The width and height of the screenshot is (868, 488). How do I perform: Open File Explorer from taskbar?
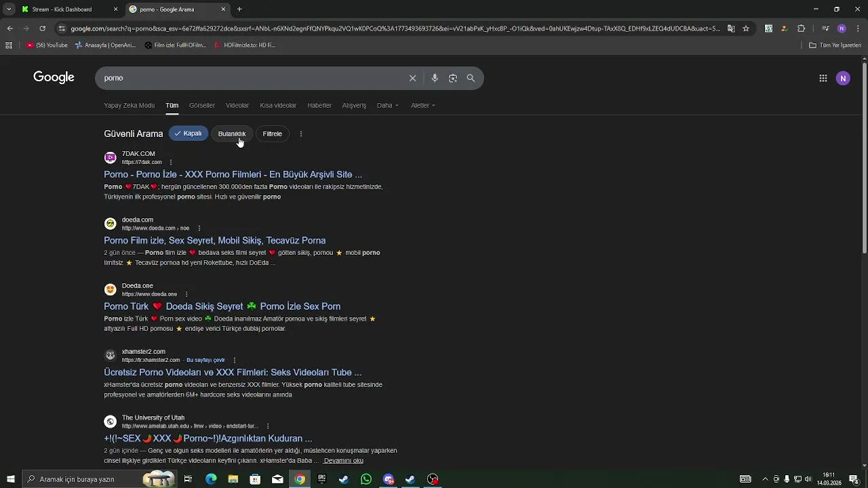click(233, 479)
